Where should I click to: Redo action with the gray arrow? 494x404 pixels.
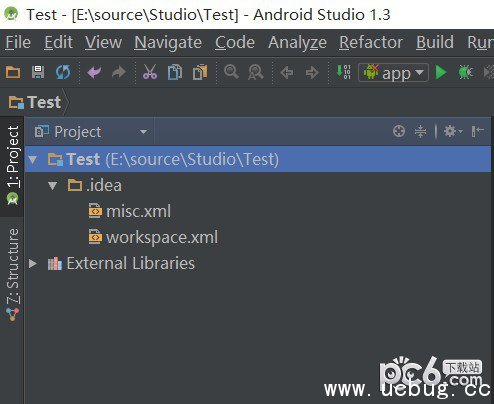[x=119, y=72]
